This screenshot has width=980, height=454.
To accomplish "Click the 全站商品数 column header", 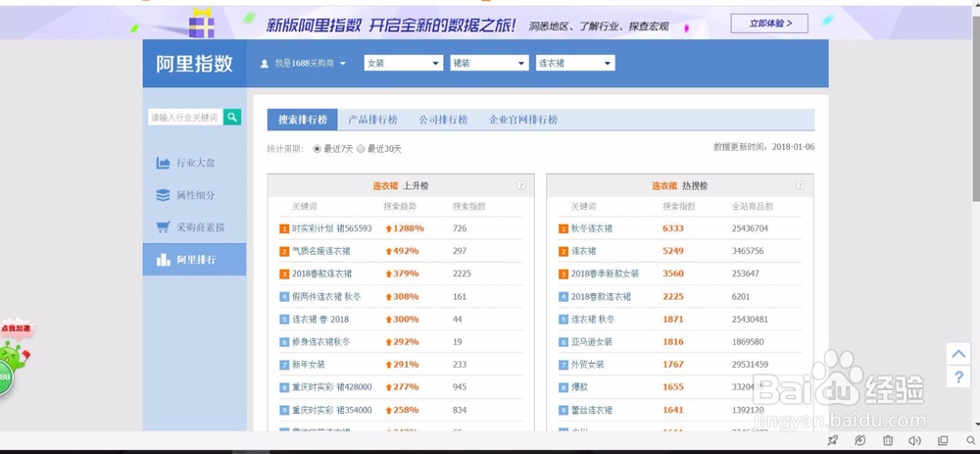I will tap(753, 206).
